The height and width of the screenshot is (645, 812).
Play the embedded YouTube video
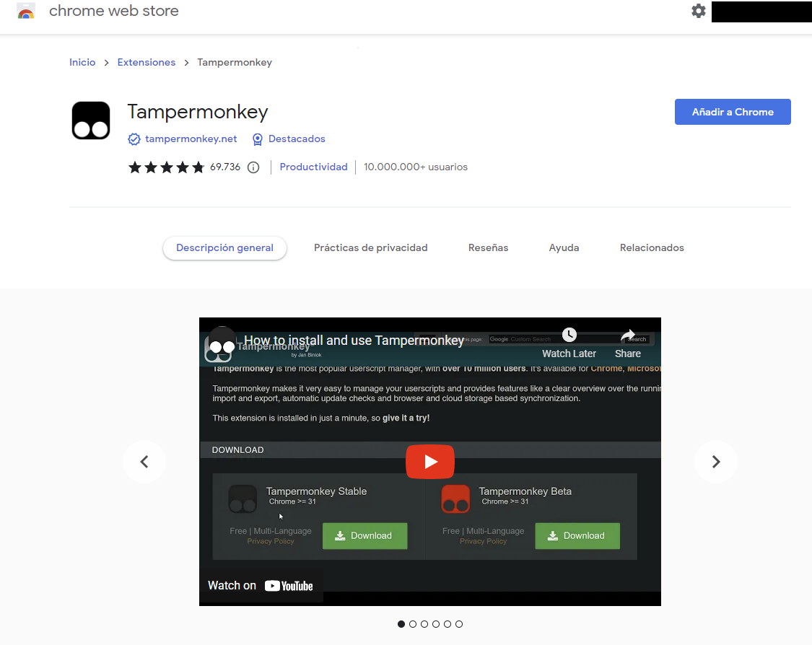[430, 462]
